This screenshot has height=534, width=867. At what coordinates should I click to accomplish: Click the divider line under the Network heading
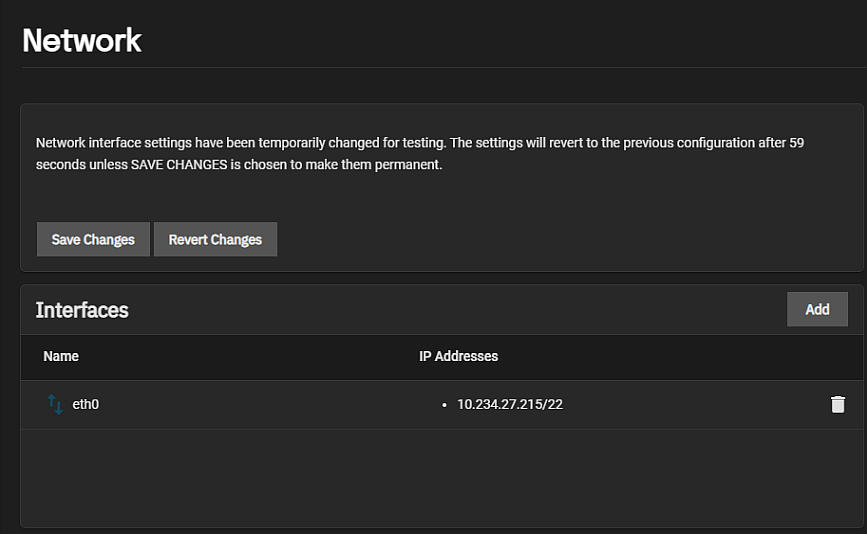(440, 68)
